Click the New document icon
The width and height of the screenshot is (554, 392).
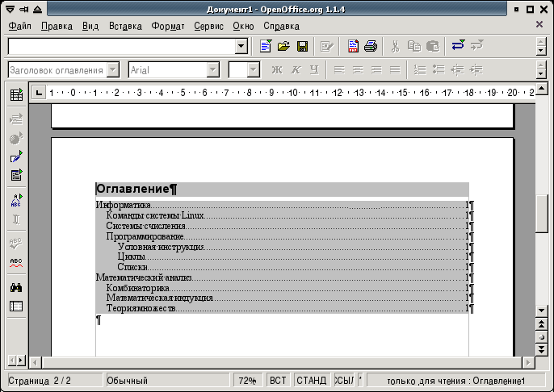tap(266, 46)
